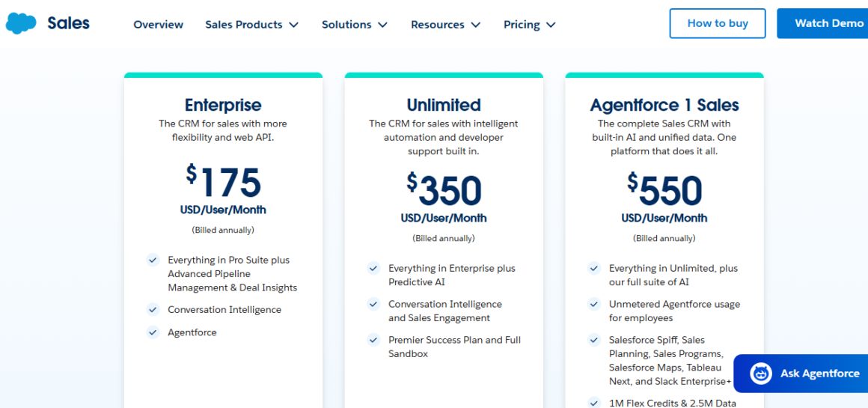Click checkmark beside 'Premier Success Plan'
The image size is (868, 408).
pyautogui.click(x=373, y=340)
